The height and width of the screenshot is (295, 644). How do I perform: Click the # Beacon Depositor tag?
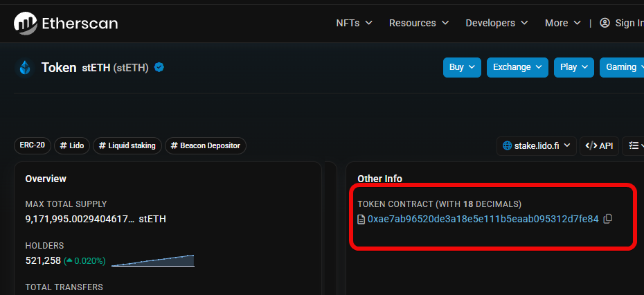click(x=206, y=146)
